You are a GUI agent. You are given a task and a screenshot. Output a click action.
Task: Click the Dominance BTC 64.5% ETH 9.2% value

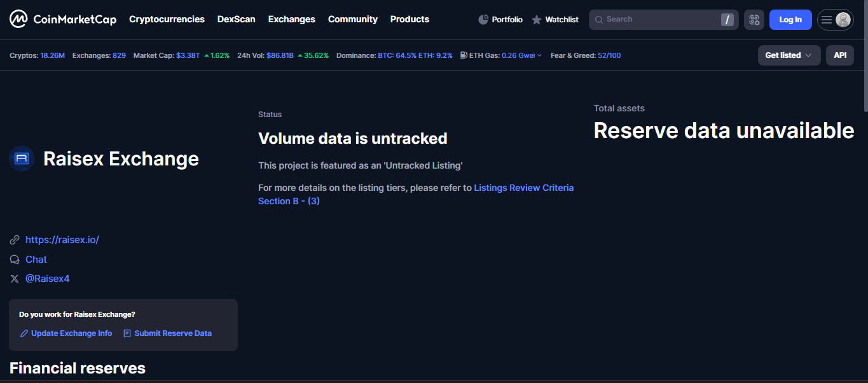tap(415, 55)
